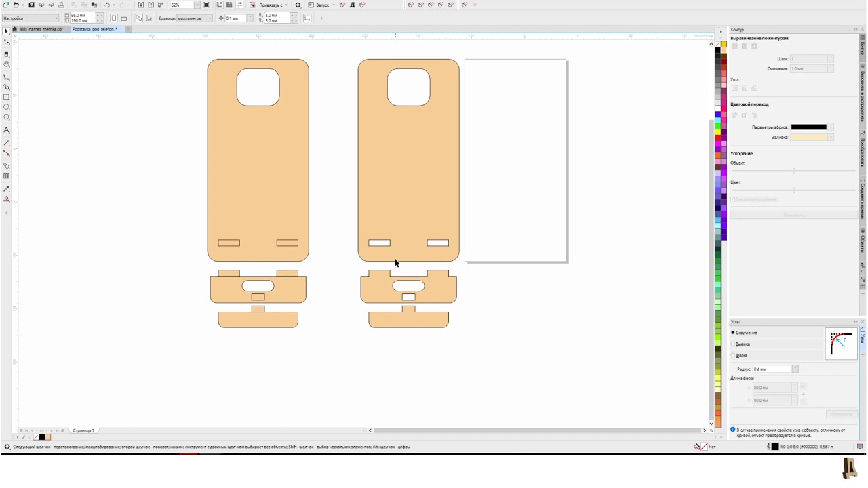Click the left rectangular slot in the right phone stand
Screen dimensions: 868x488
click(379, 243)
